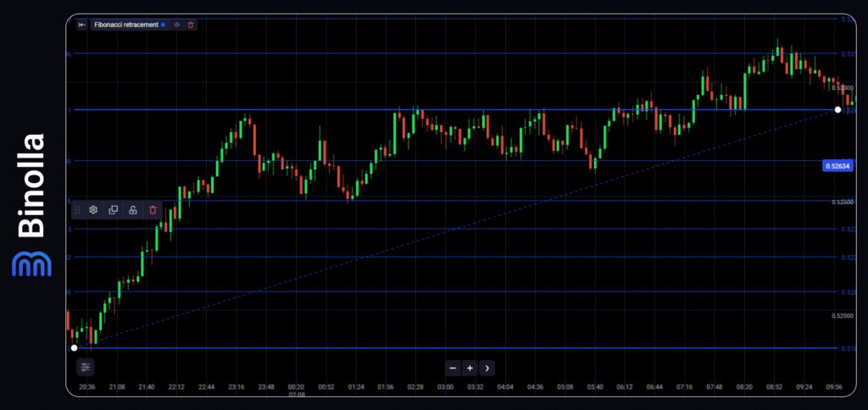The width and height of the screenshot is (868, 410).
Task: Remove the drawing via the floating toolbar trash
Action: 153,209
